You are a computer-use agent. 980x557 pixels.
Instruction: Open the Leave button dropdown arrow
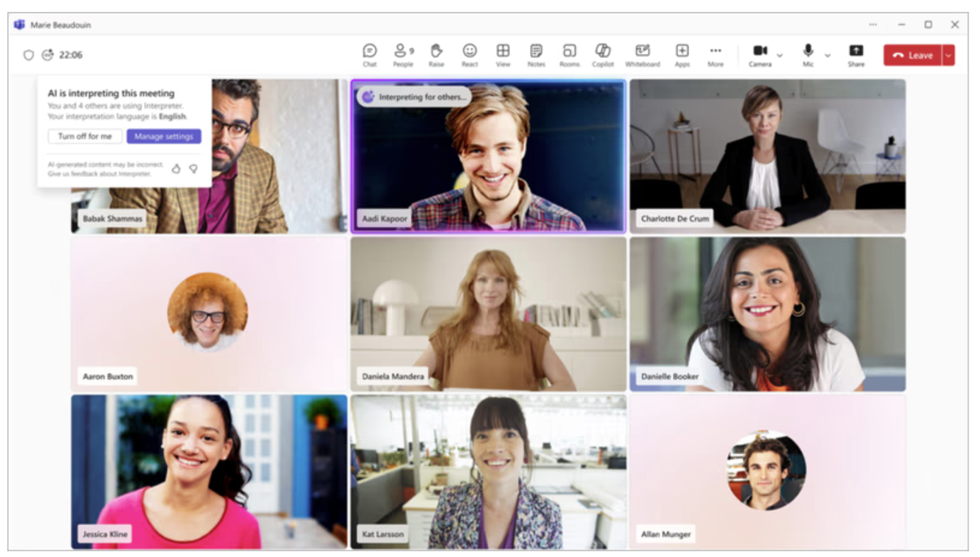click(948, 55)
